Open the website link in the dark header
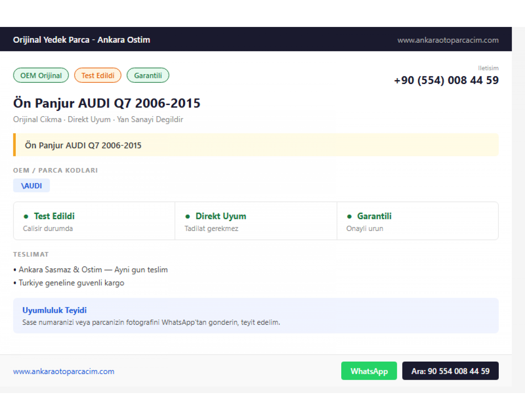The image size is (525, 420). coord(448,40)
